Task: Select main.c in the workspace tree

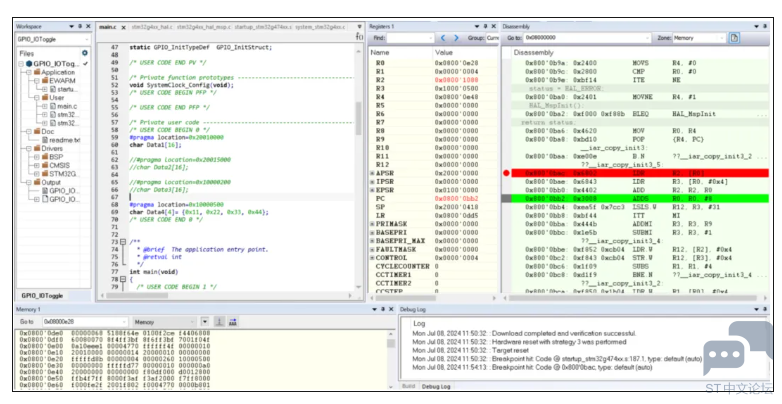Action: 66,106
